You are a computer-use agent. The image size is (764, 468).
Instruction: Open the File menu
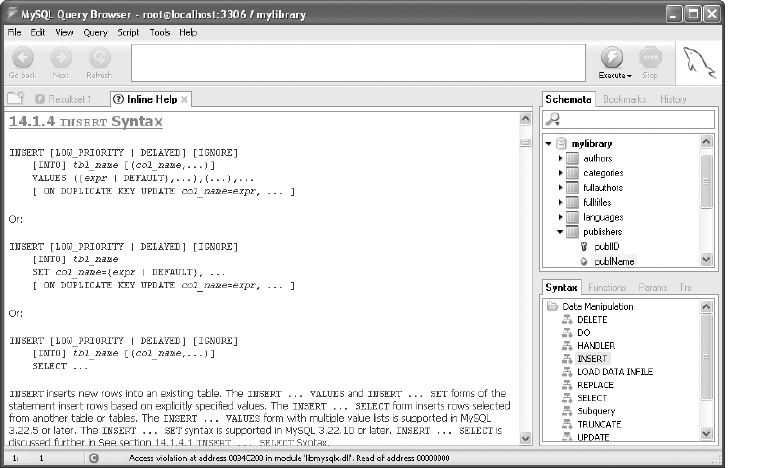(x=14, y=33)
